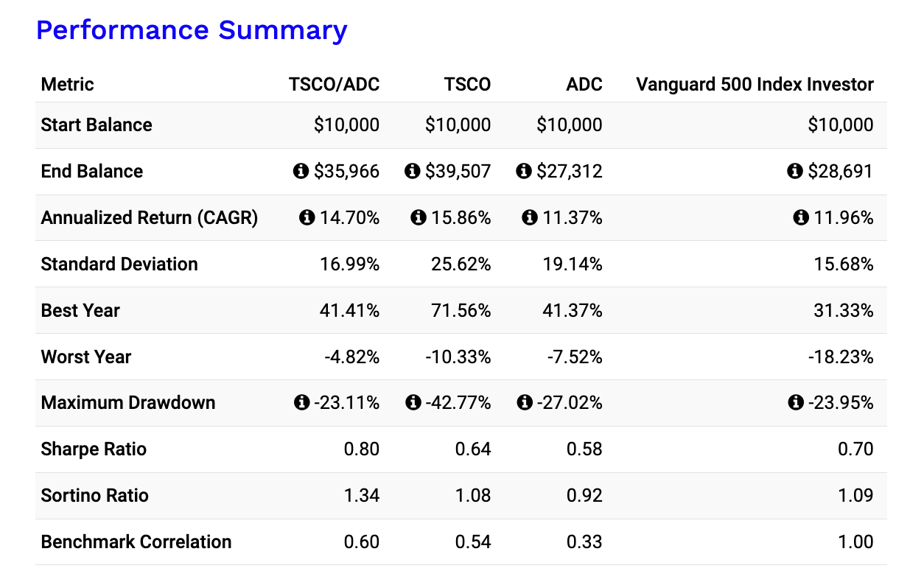Click the info icon beside Vanguard Maximum Drawdown
This screenshot has width=924, height=585.
796,403
